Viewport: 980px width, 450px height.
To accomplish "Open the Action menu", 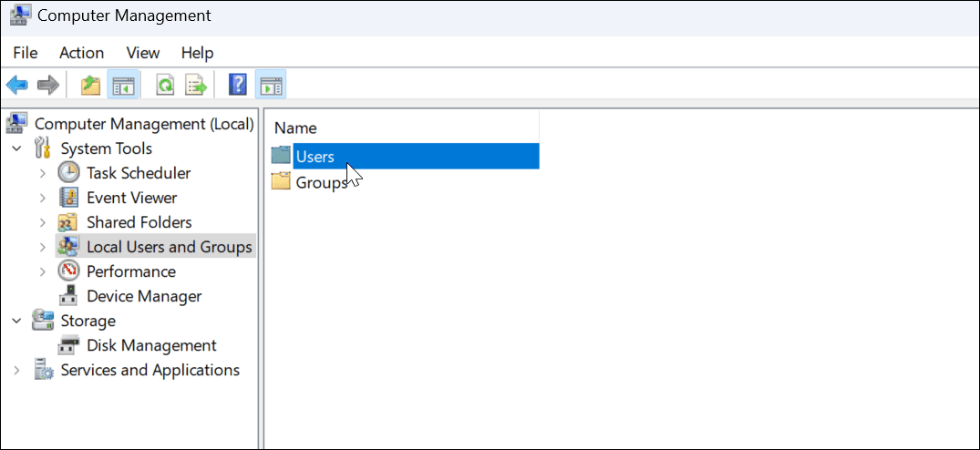I will tap(82, 53).
